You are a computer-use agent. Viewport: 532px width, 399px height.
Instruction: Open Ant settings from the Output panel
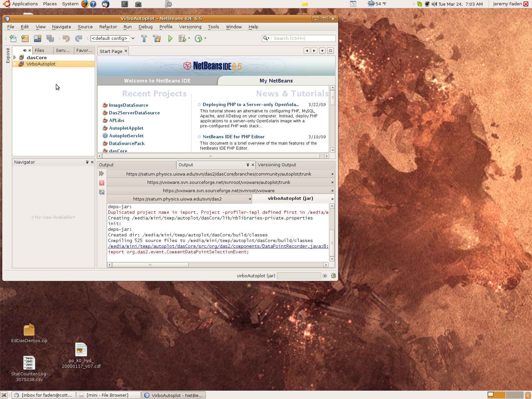[101, 192]
